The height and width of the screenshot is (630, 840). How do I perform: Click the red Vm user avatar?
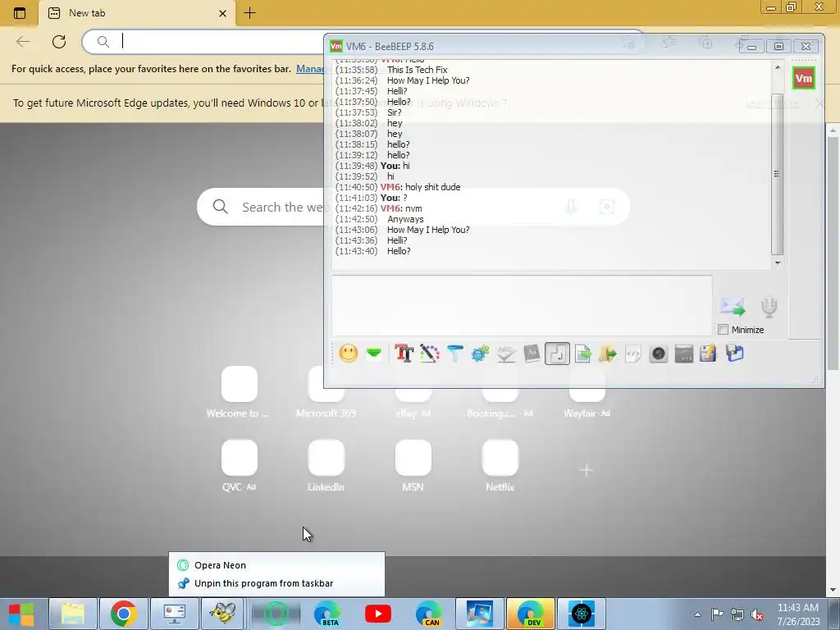click(804, 79)
